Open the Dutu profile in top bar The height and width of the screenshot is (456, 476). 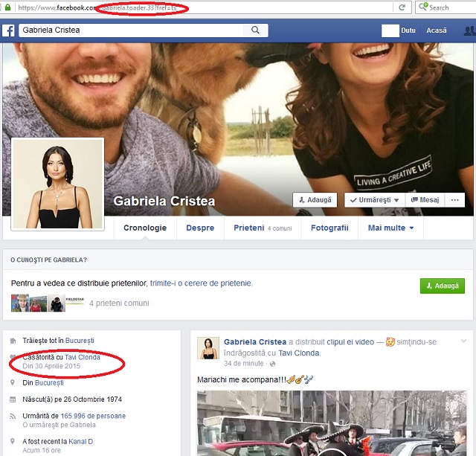(x=399, y=30)
